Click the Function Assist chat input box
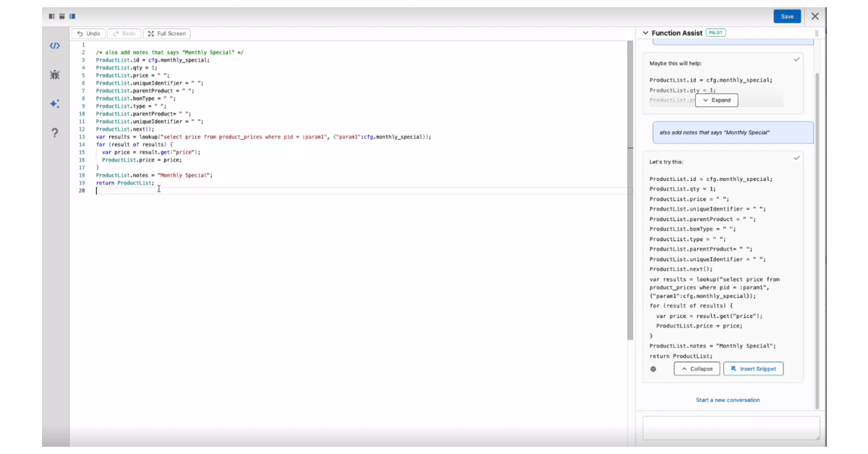 click(x=731, y=427)
